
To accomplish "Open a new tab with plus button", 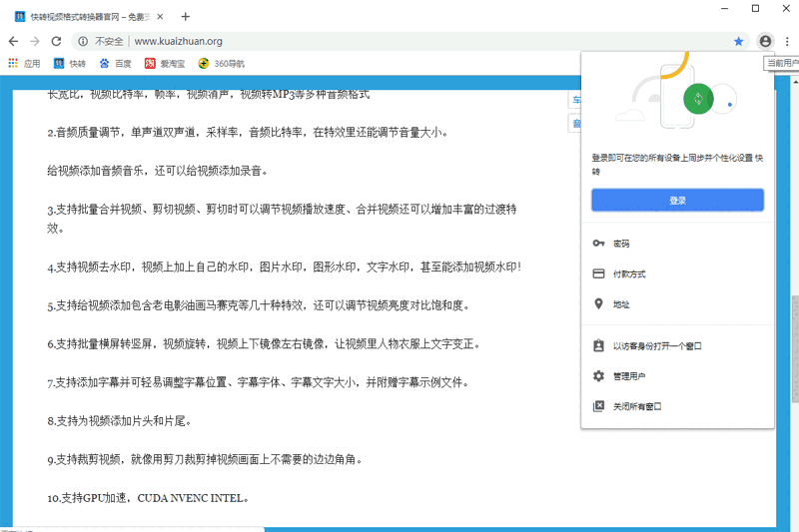I will click(186, 16).
